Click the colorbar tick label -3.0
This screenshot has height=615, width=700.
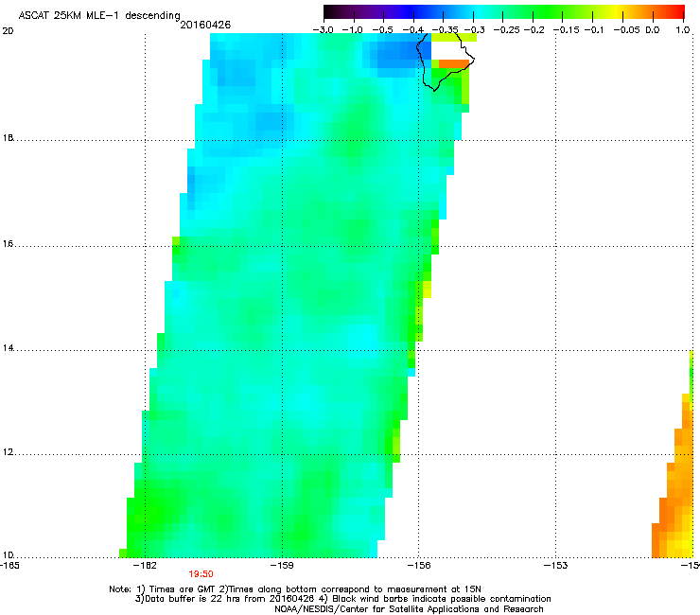[324, 30]
